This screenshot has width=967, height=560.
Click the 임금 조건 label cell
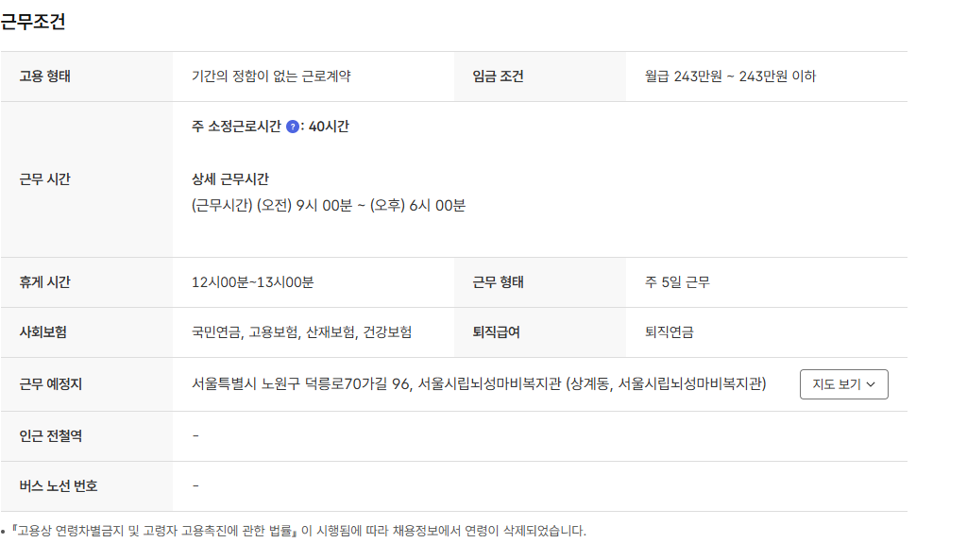pyautogui.click(x=499, y=76)
